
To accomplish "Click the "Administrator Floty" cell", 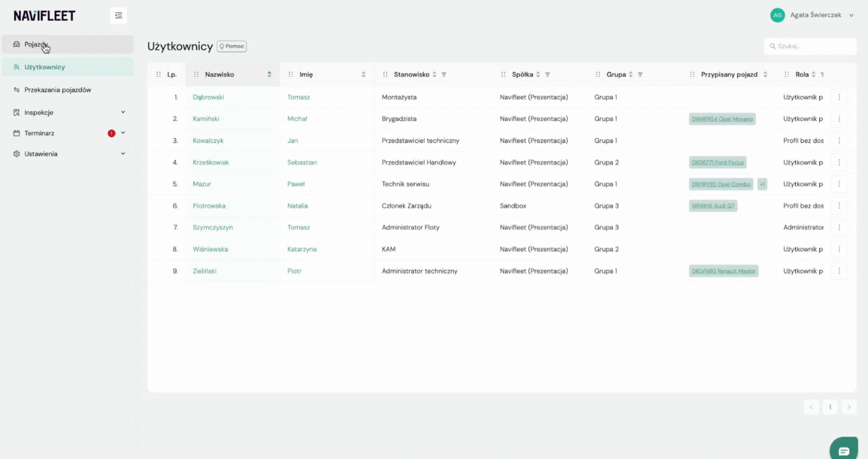I will point(411,227).
